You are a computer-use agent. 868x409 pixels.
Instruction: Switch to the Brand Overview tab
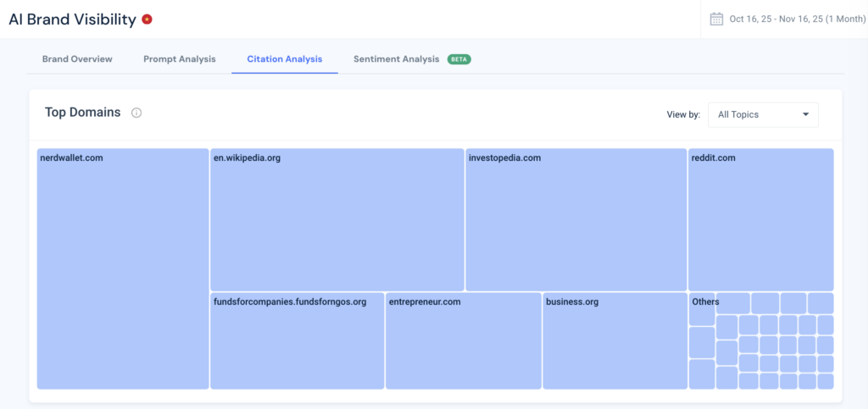tap(77, 59)
